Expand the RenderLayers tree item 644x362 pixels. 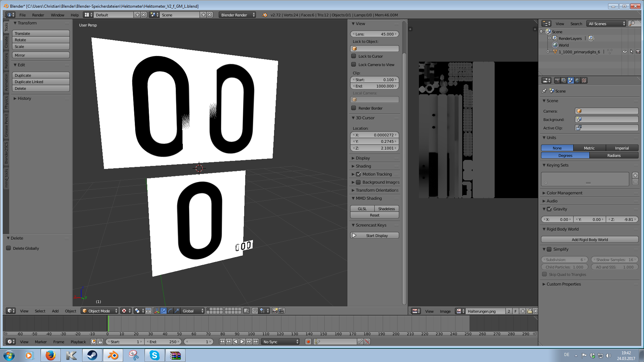point(549,38)
